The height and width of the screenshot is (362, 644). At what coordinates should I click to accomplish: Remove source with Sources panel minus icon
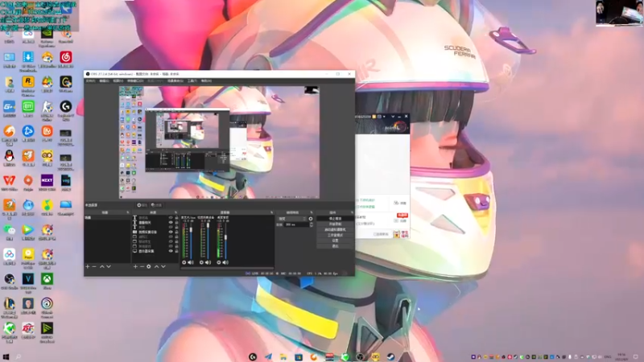pos(142,267)
